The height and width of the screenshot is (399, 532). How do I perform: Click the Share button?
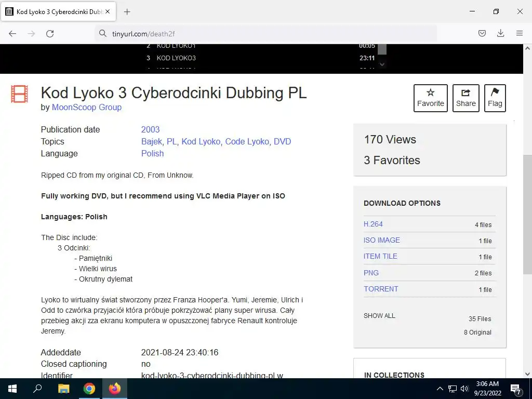[466, 98]
